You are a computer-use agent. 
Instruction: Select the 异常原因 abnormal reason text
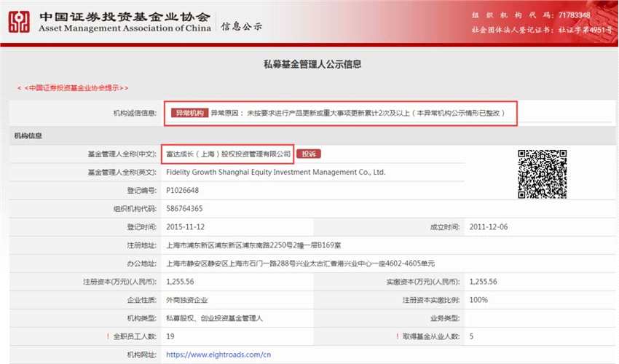[358, 114]
